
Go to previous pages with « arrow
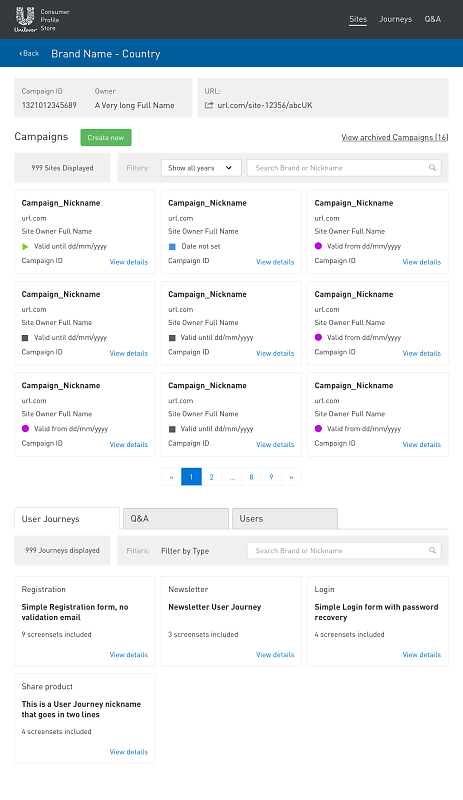171,477
